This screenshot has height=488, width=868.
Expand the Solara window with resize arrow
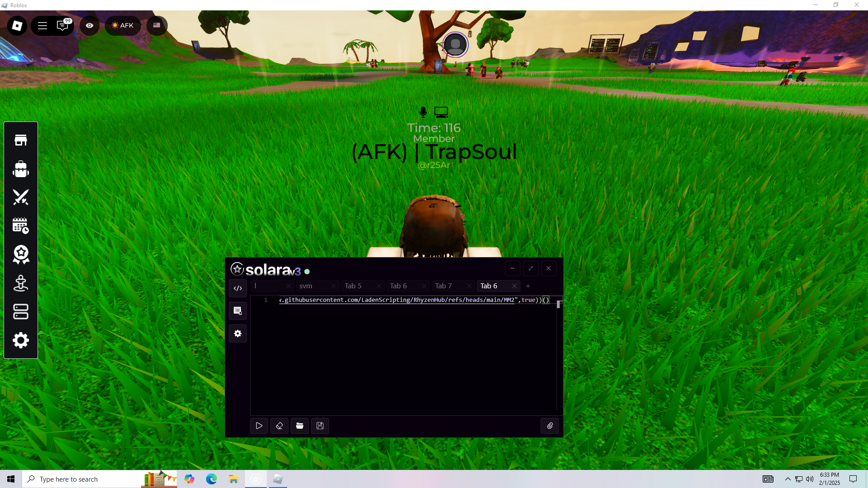(531, 268)
